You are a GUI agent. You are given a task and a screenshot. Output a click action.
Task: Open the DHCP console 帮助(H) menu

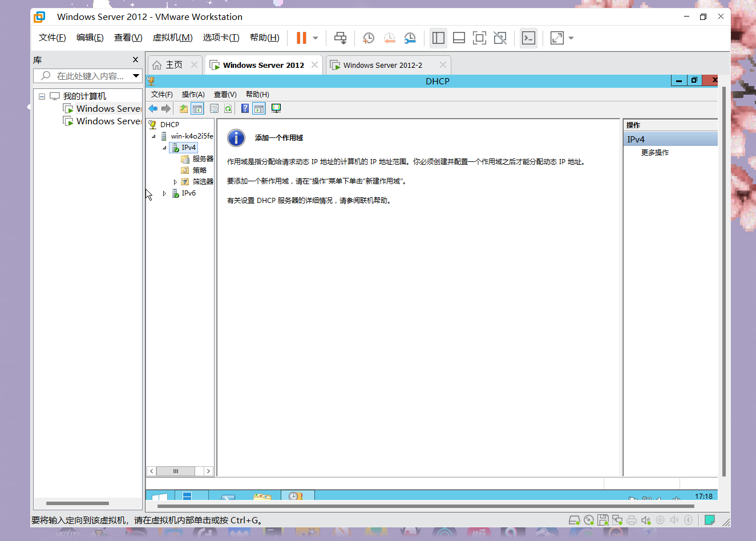tap(257, 95)
